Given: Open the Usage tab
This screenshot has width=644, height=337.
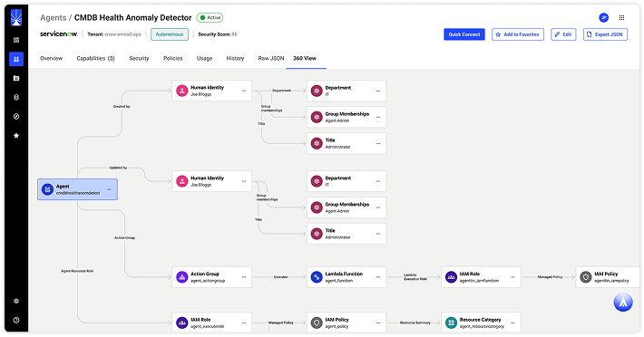Looking at the screenshot, I should 204,58.
